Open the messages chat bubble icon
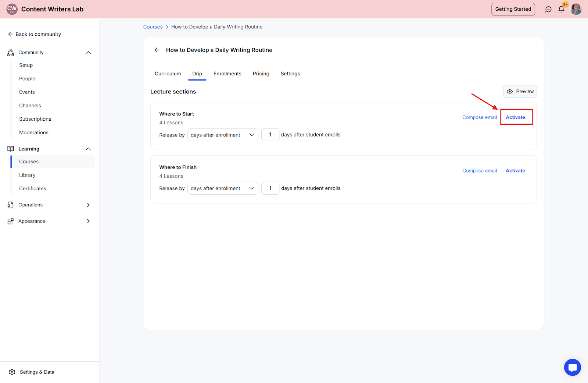This screenshot has height=383, width=588. (x=548, y=9)
